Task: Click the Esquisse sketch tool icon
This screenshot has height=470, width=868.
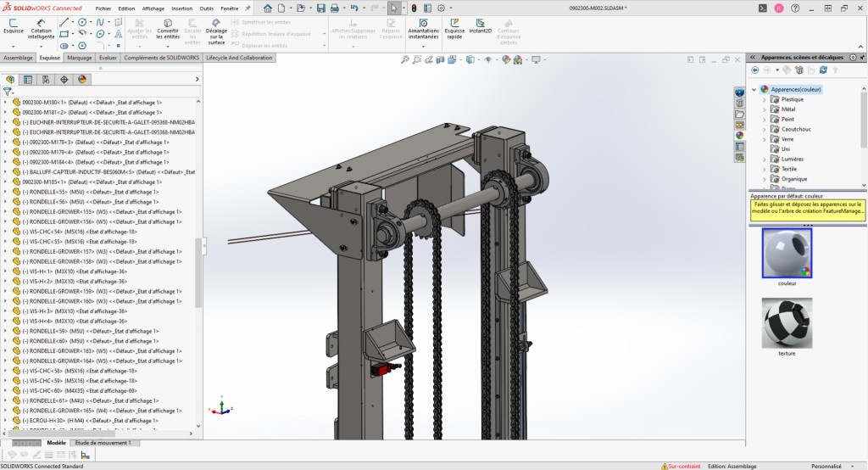Action: click(x=13, y=25)
